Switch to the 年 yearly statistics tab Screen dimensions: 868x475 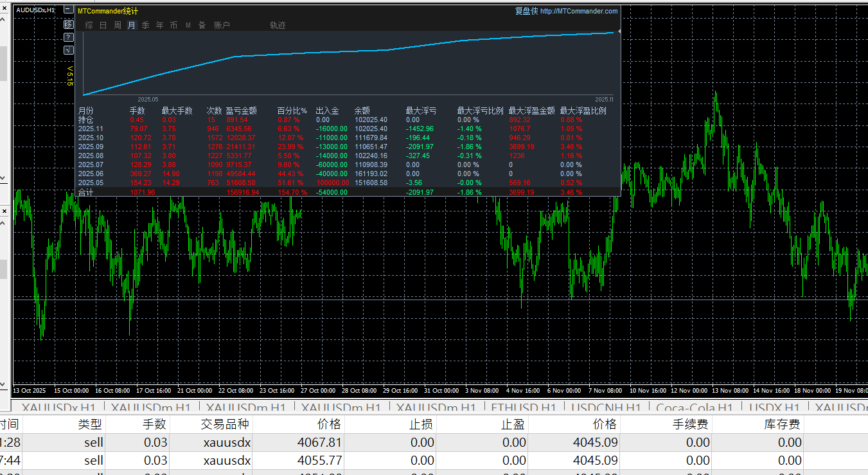[159, 25]
